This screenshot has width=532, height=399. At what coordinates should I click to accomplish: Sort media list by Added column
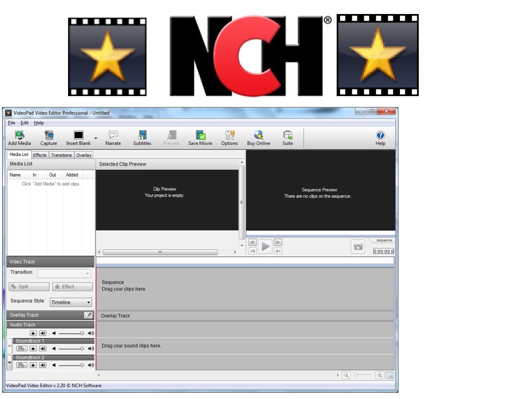coord(73,175)
